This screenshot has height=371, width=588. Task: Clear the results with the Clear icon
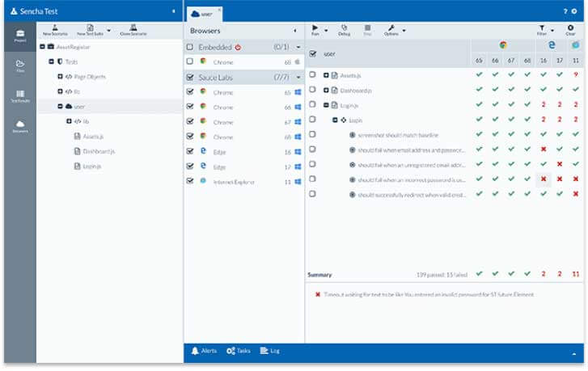click(570, 27)
